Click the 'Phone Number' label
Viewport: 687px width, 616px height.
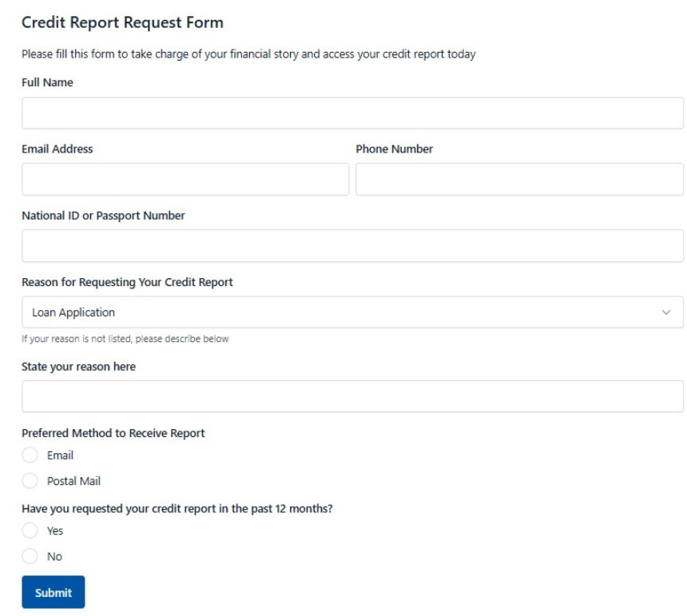tap(395, 149)
